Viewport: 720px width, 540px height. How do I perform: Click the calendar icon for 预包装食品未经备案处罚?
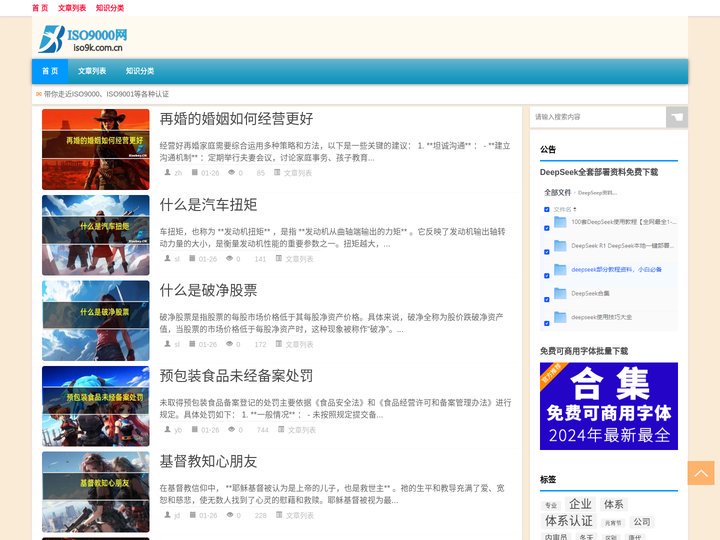click(x=195, y=429)
